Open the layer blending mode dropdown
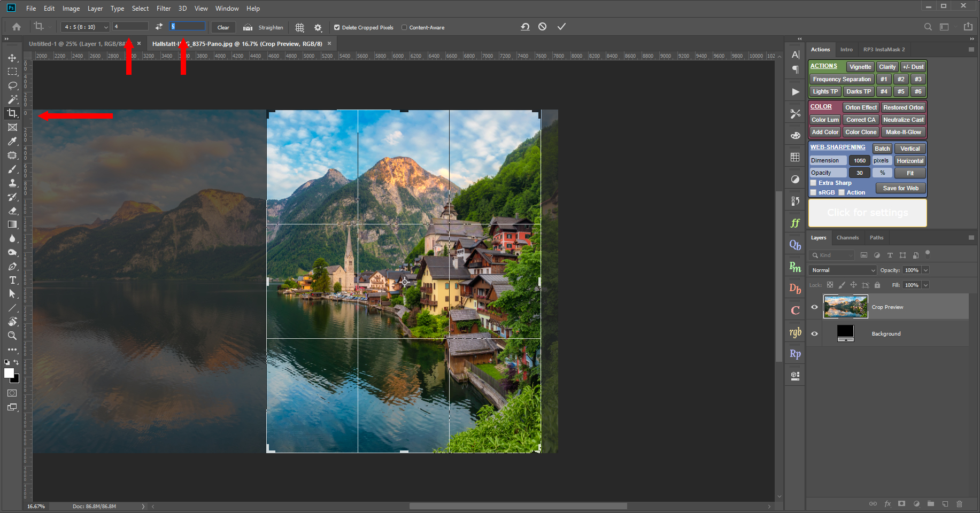980x513 pixels. pyautogui.click(x=842, y=270)
